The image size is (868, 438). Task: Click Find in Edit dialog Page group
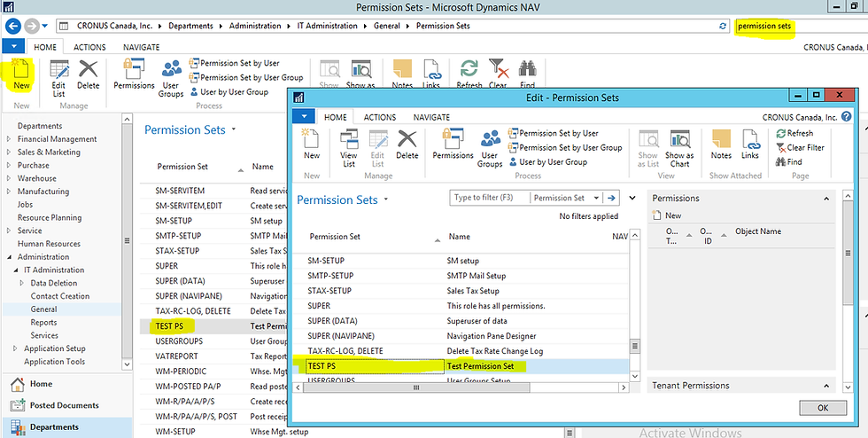pyautogui.click(x=789, y=162)
